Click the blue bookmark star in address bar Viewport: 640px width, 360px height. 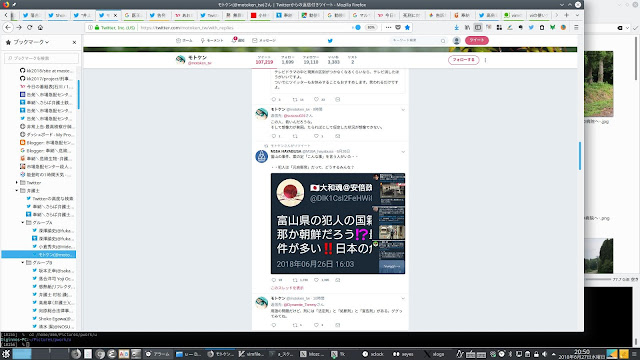click(407, 27)
